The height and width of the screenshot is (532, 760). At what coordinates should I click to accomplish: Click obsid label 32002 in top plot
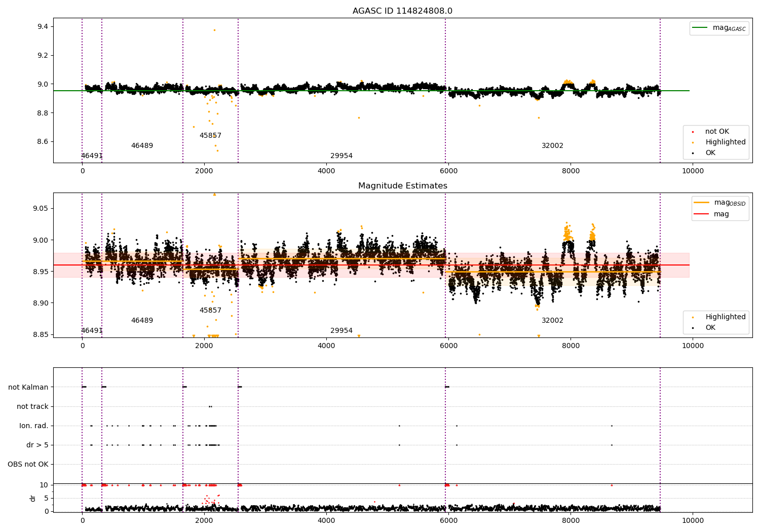[x=552, y=146]
